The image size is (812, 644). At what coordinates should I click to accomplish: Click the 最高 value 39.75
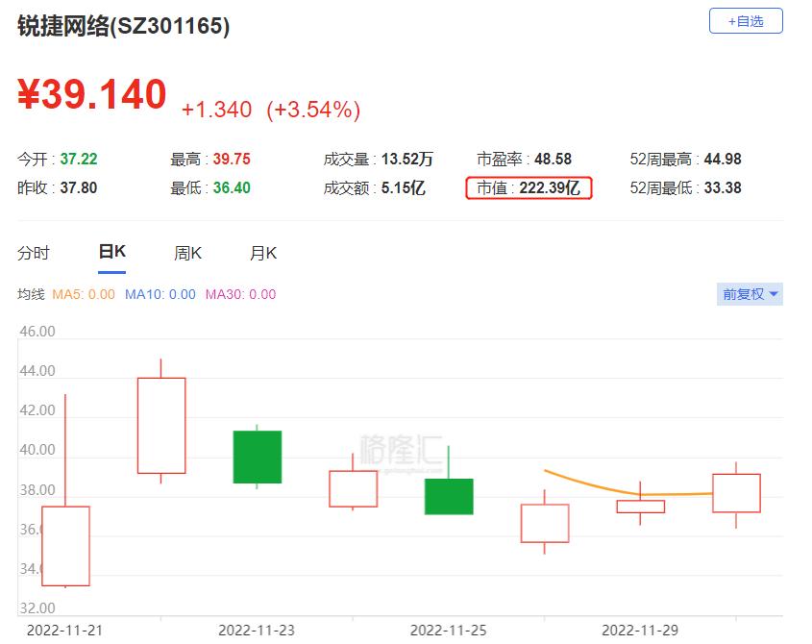[x=232, y=159]
